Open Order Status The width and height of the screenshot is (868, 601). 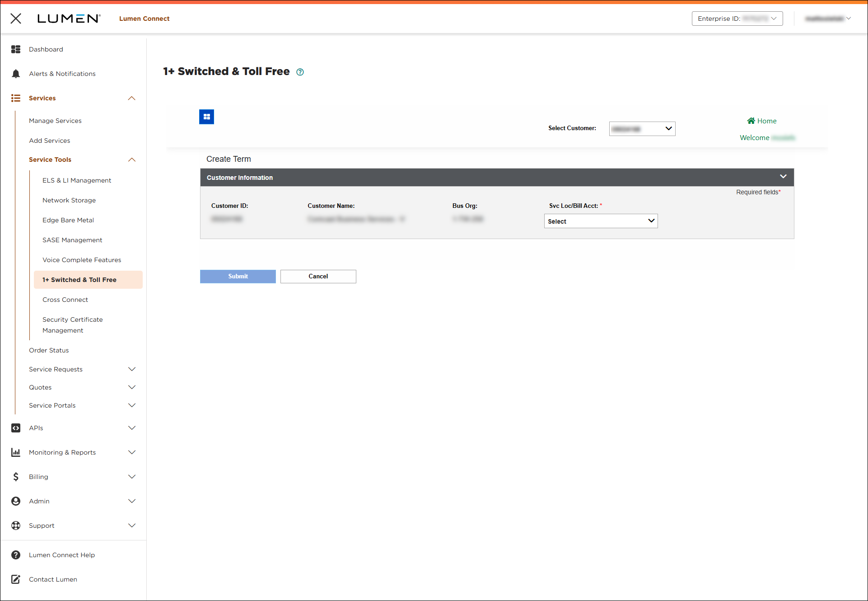pos(49,350)
